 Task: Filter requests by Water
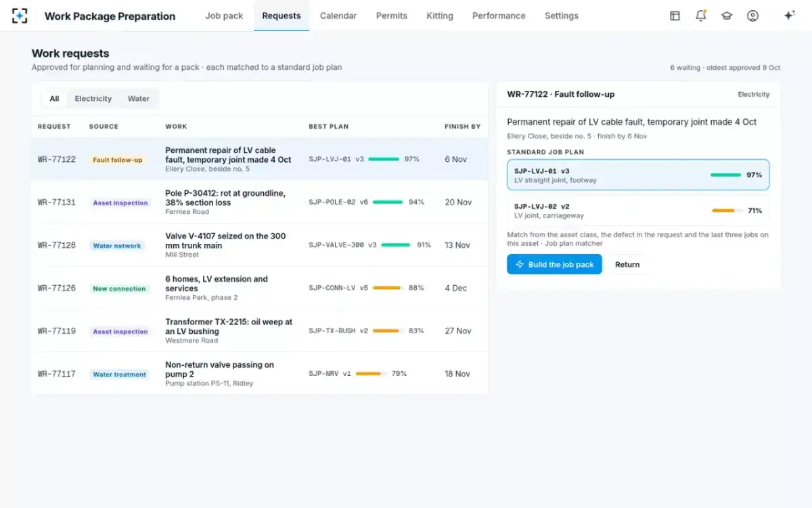pos(139,99)
